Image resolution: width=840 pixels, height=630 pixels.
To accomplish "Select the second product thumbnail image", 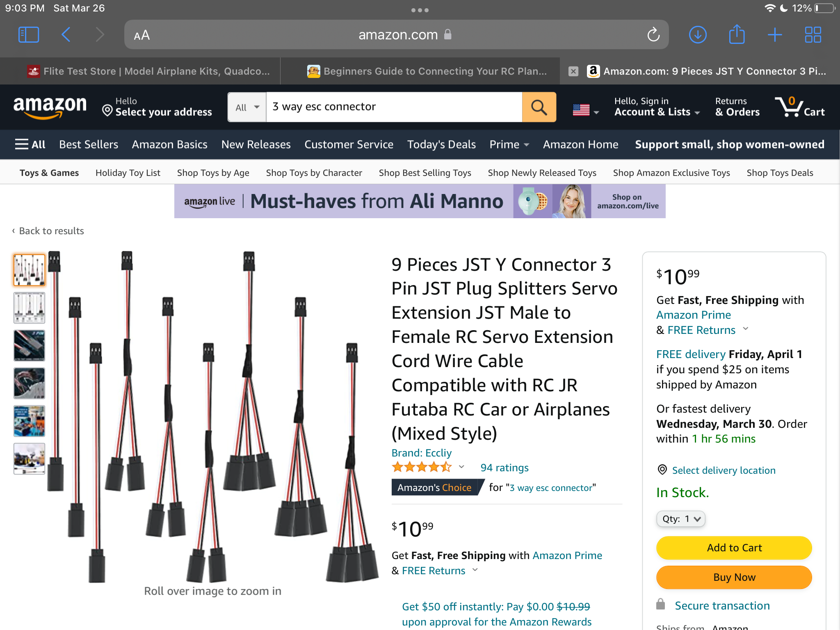I will pos(29,308).
